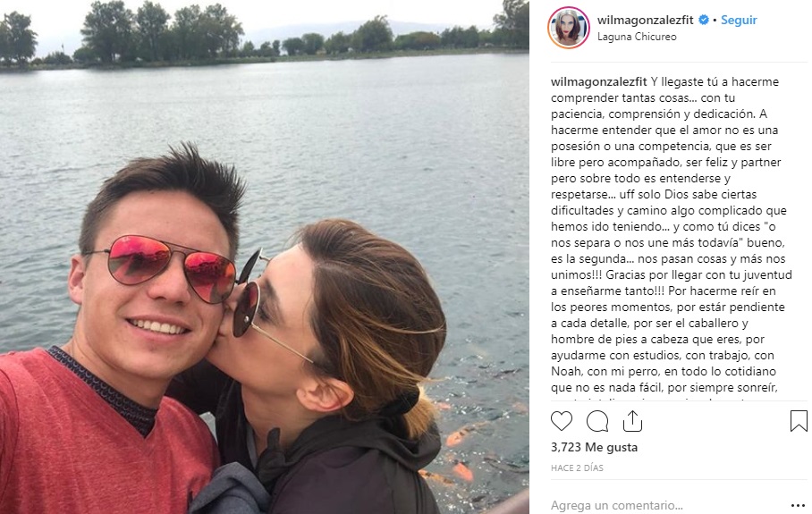Click the main photo of the couple
The width and height of the screenshot is (812, 514).
point(264,257)
